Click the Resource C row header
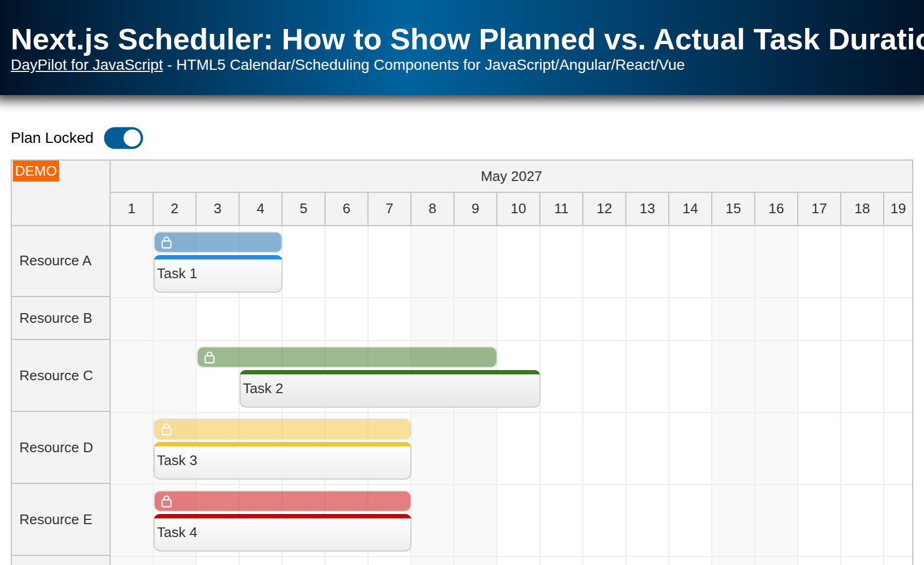924x565 pixels. click(61, 376)
